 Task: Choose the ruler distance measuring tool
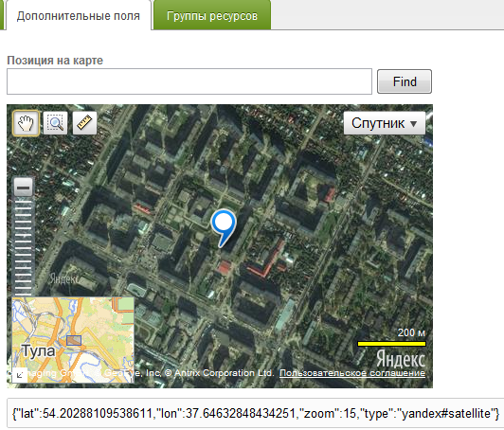point(84,123)
